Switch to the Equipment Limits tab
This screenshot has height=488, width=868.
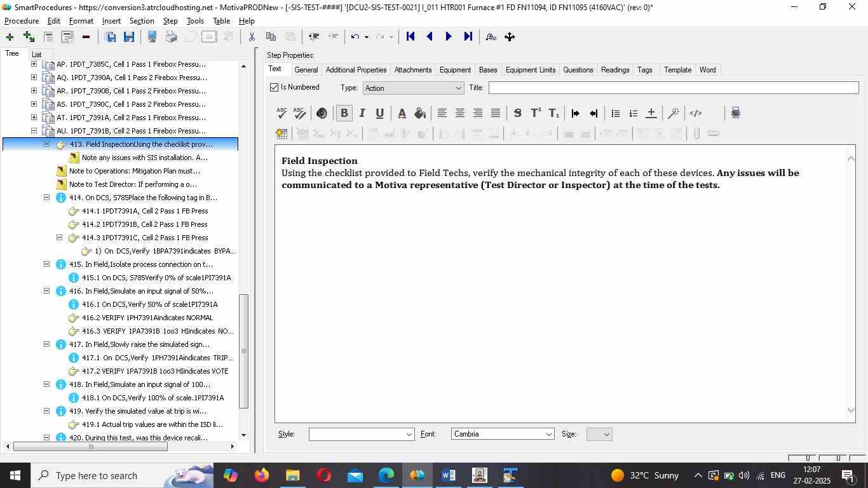click(x=530, y=70)
